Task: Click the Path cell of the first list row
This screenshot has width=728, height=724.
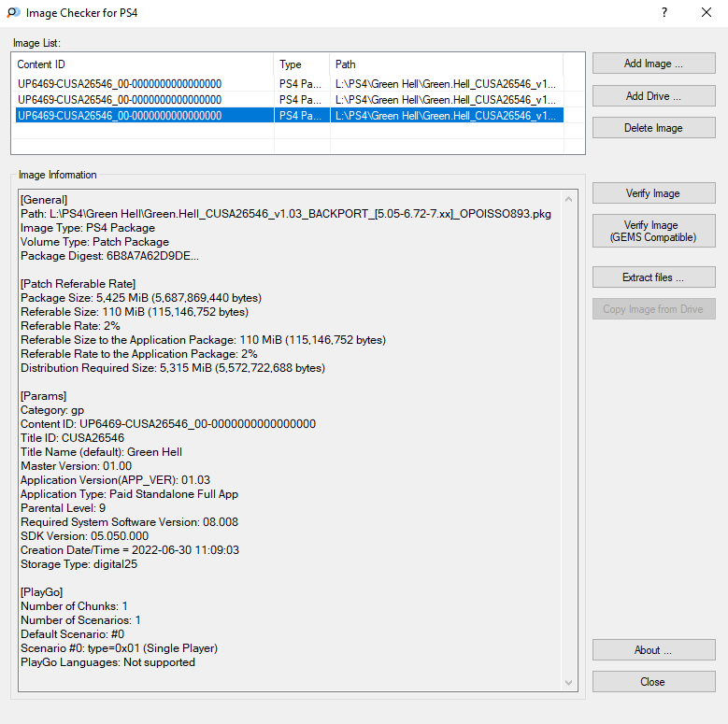Action: point(446,84)
